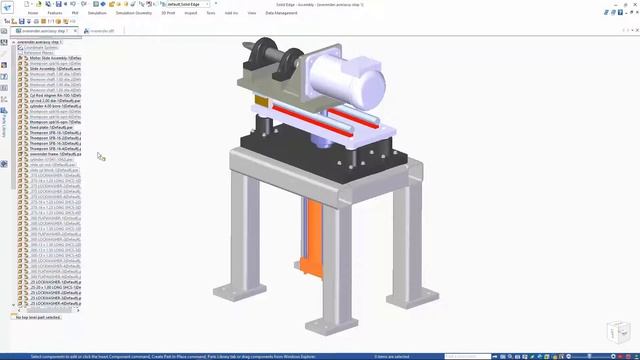Toggle Thompson SFB-16:1 display checkbox
This screenshot has width=640, height=360.
(x=20, y=133)
